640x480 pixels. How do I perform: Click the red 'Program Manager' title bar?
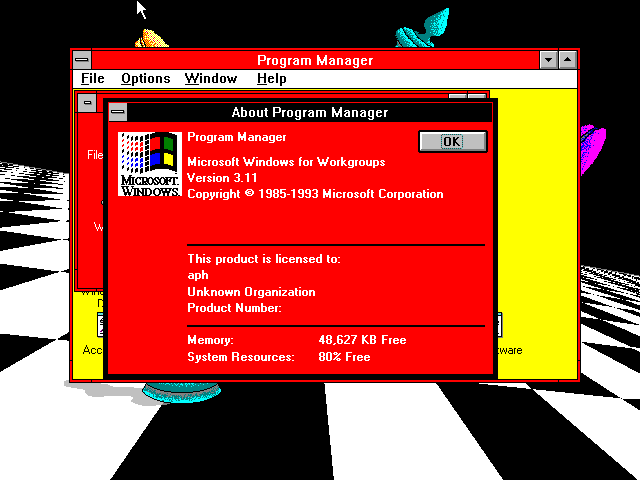(x=315, y=60)
